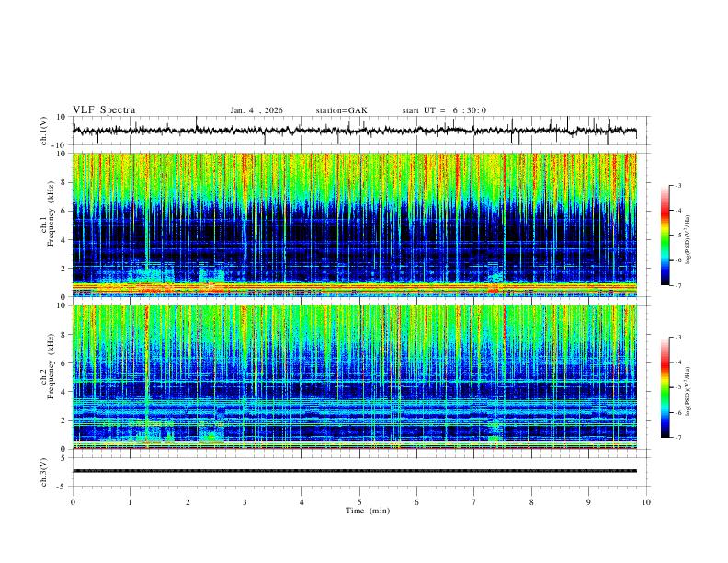728x563 pixels.
Task: Click the start UT 6:30:0 label
Action: pos(444,110)
